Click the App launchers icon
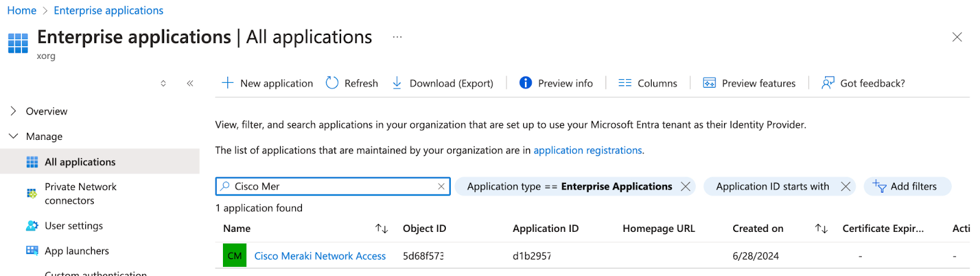Image resolution: width=980 pixels, height=276 pixels. [32, 250]
